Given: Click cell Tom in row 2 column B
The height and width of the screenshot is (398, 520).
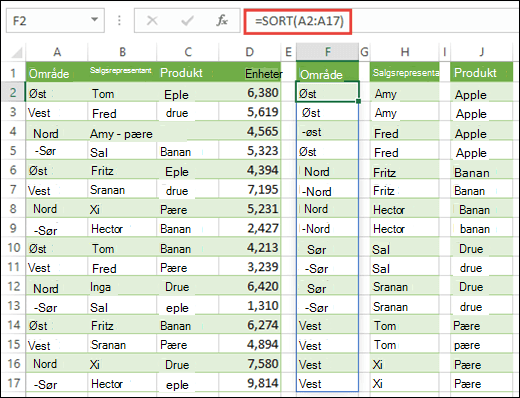Looking at the screenshot, I should tap(122, 92).
